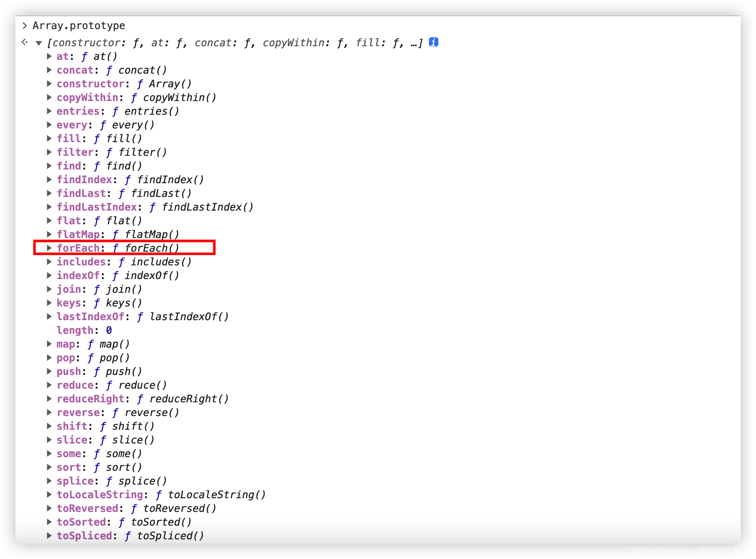The image size is (756, 559).
Task: Click the console output return arrow icon
Action: pos(25,42)
